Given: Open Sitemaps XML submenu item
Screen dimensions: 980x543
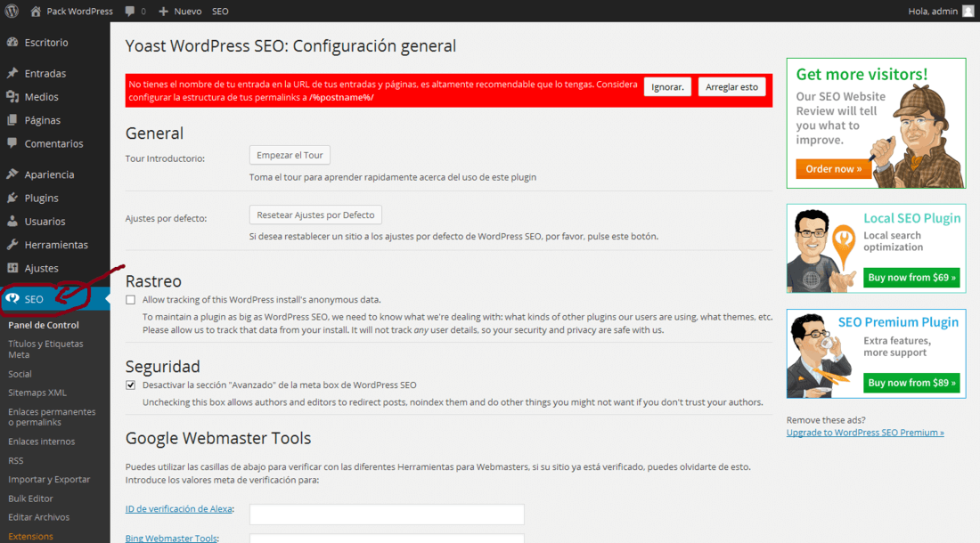Looking at the screenshot, I should [x=37, y=393].
